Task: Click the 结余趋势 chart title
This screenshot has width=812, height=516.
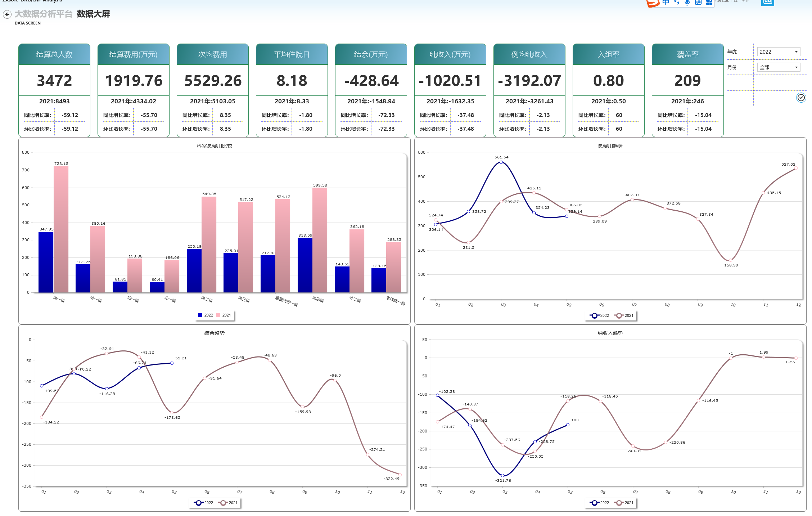Action: pos(215,333)
